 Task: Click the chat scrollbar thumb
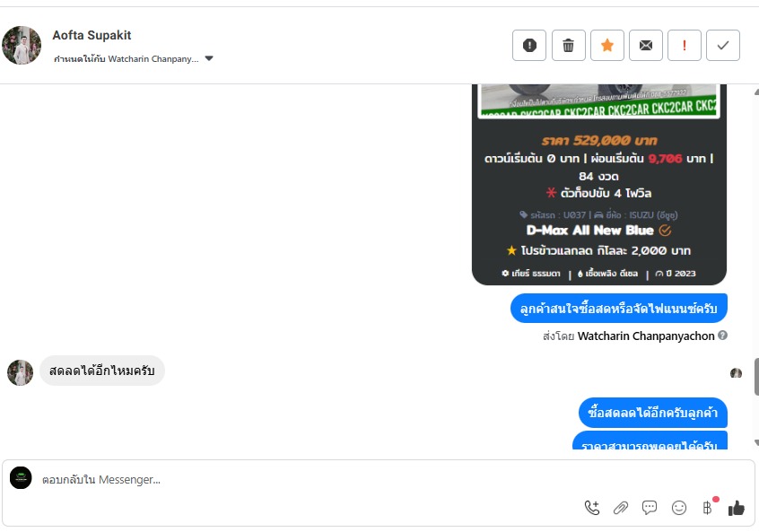click(756, 377)
